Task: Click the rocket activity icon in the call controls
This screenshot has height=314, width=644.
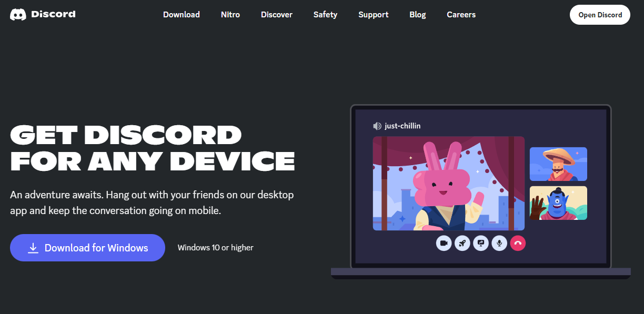Action: click(x=462, y=243)
